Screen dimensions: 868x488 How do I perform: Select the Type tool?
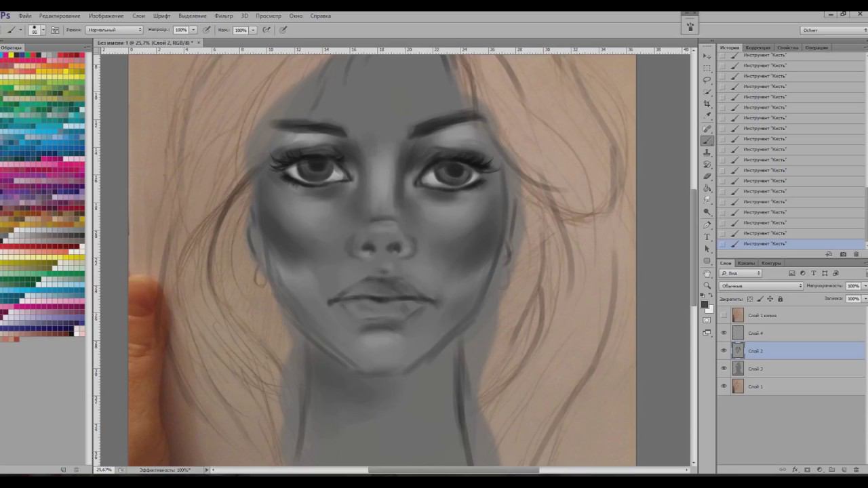(707, 237)
